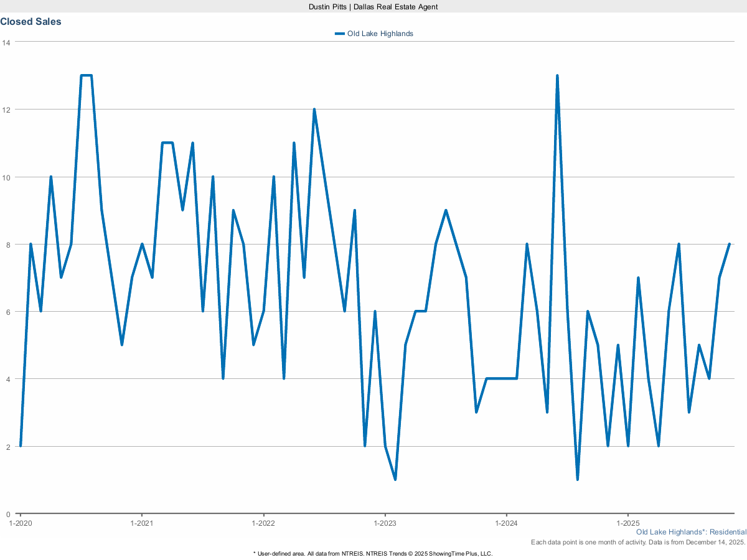This screenshot has width=747, height=560.
Task: Select the 1-2022 x-axis label
Action: (x=263, y=523)
